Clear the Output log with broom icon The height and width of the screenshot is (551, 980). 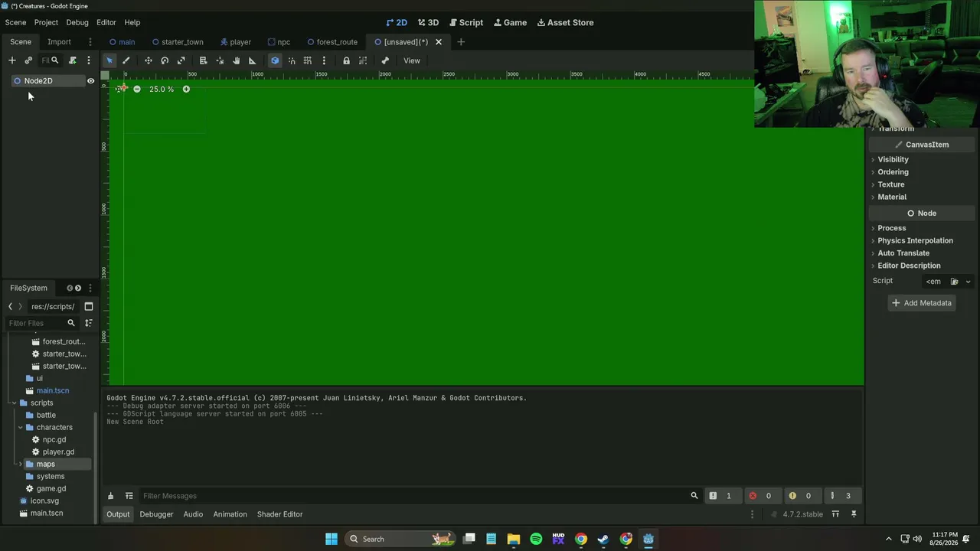pyautogui.click(x=110, y=496)
